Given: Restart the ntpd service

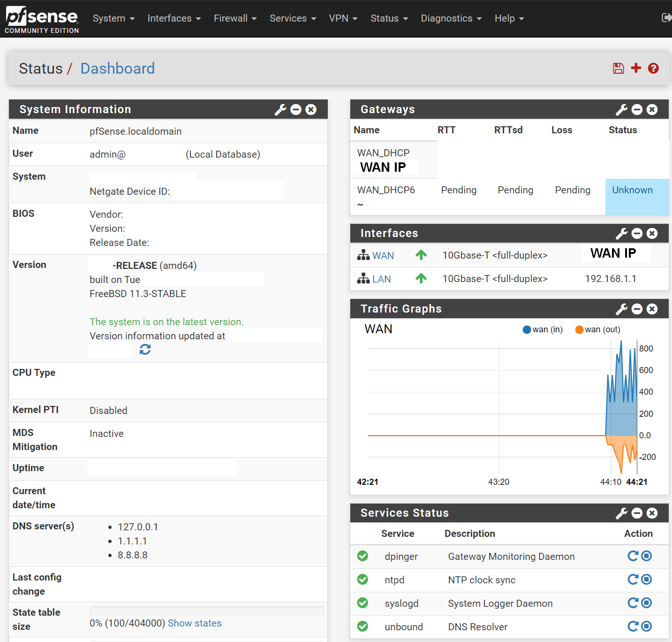Looking at the screenshot, I should point(633,580).
